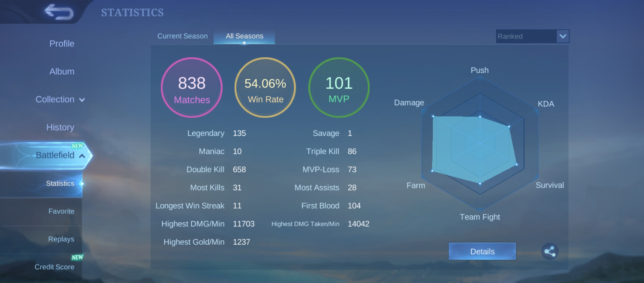Screen dimensions: 644x283
Task: Click the MVP circle badge
Action: click(339, 88)
